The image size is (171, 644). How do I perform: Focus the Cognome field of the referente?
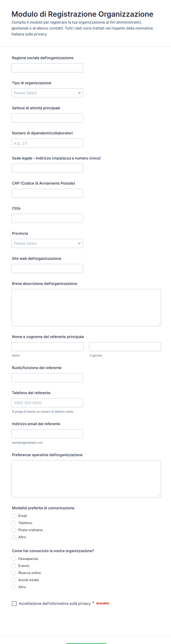(125, 347)
